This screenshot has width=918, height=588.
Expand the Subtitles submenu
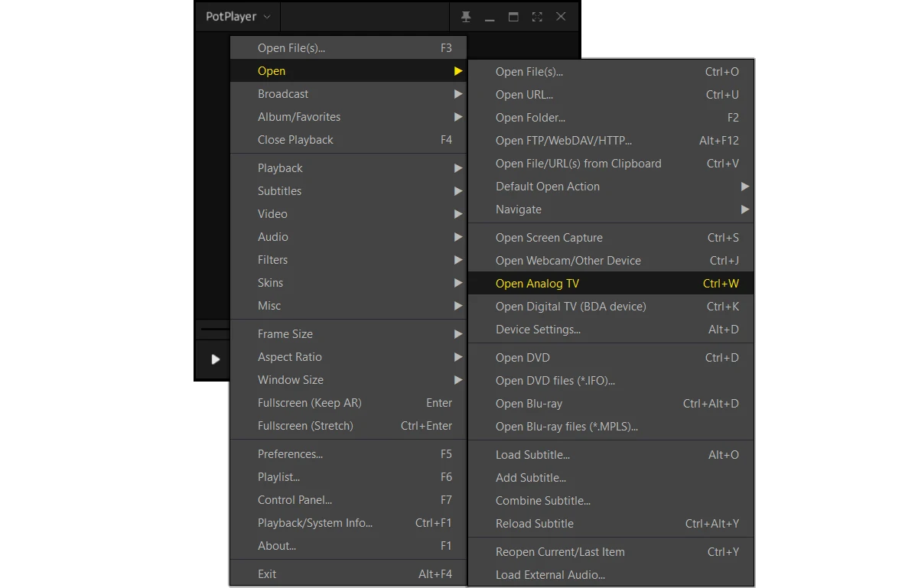click(x=348, y=191)
